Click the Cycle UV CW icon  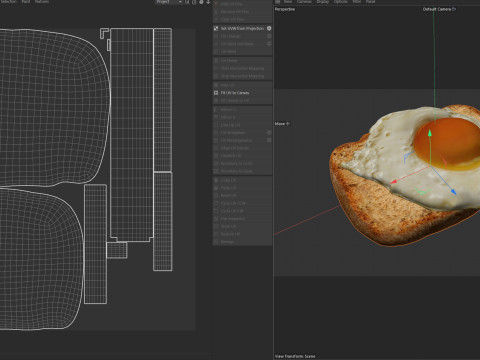216,211
